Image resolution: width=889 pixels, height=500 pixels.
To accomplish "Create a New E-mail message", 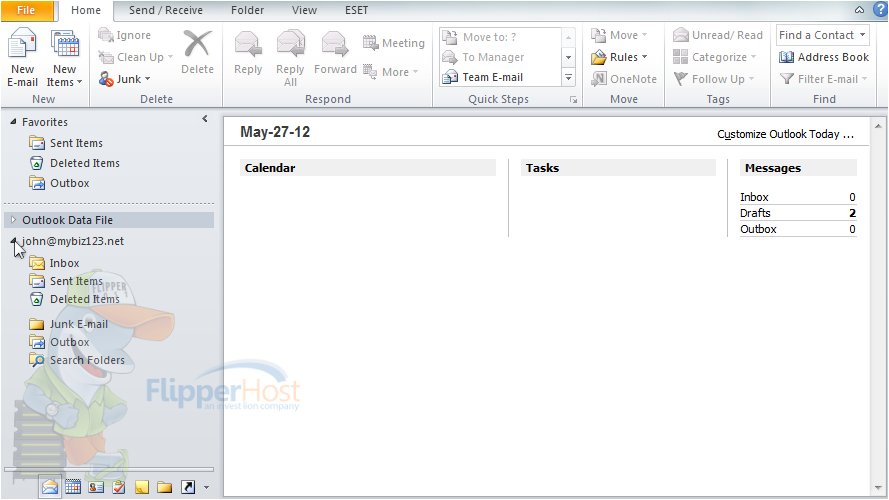I will click(23, 59).
